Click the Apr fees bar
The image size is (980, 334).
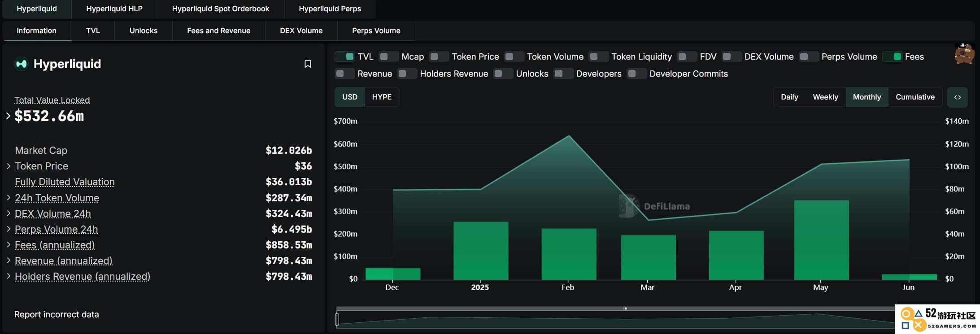coord(736,255)
